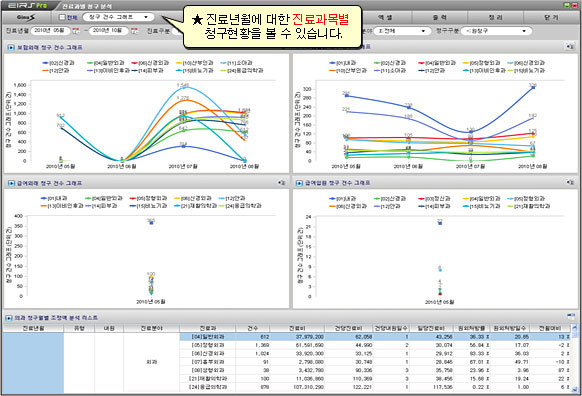Select the [05]정형외과 row in the list
Image resolution: width=582 pixels, height=396 pixels.
[x=375, y=345]
